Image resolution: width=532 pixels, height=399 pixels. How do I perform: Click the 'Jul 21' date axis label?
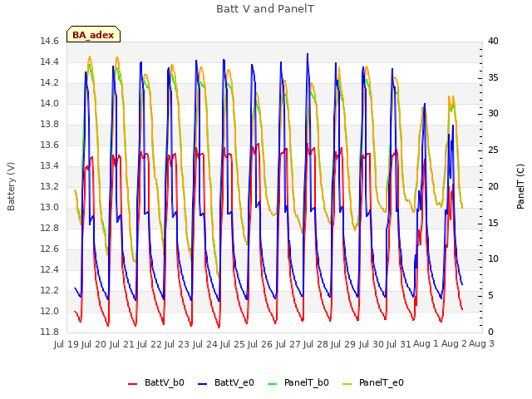(122, 344)
